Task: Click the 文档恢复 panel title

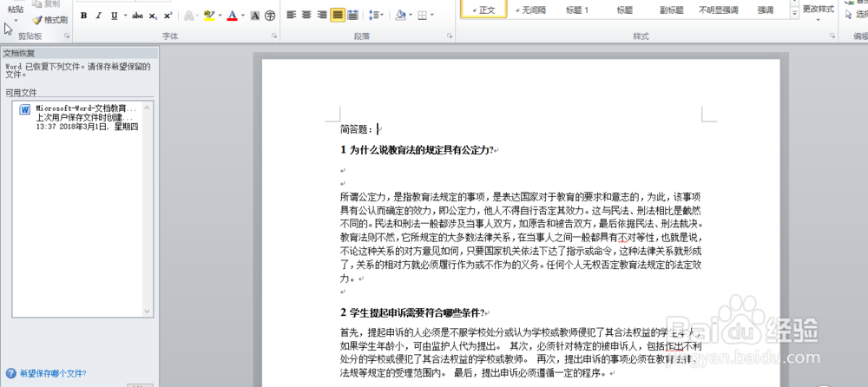Action: (x=19, y=53)
